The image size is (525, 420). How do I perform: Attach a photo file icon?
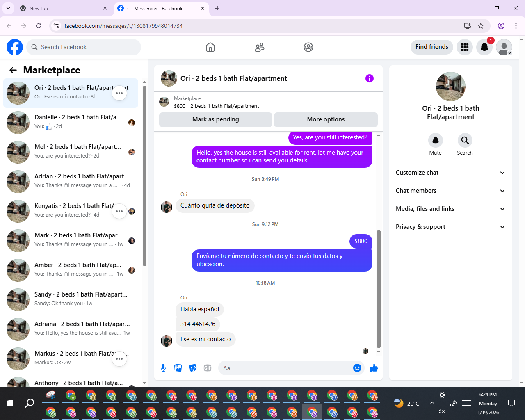click(178, 368)
